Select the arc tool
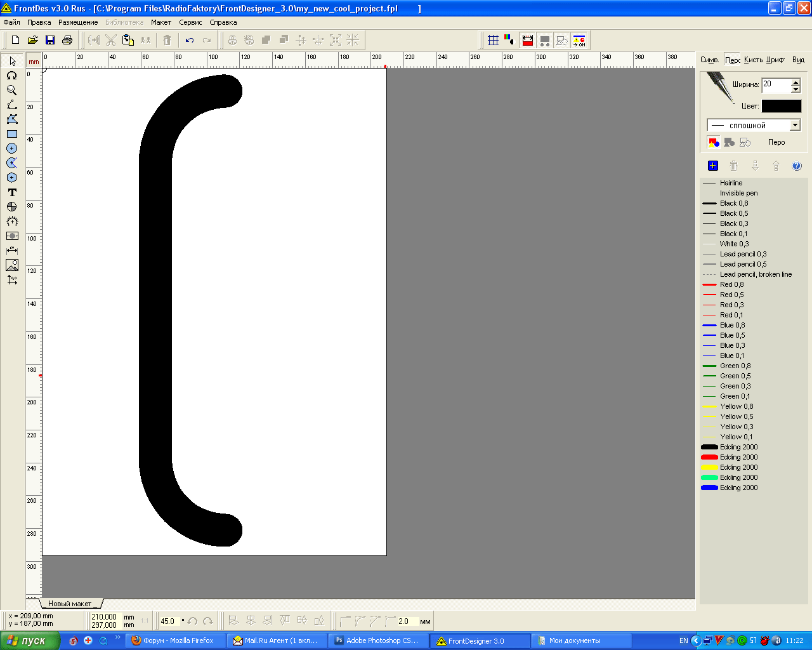The width and height of the screenshot is (812, 650). point(12,163)
